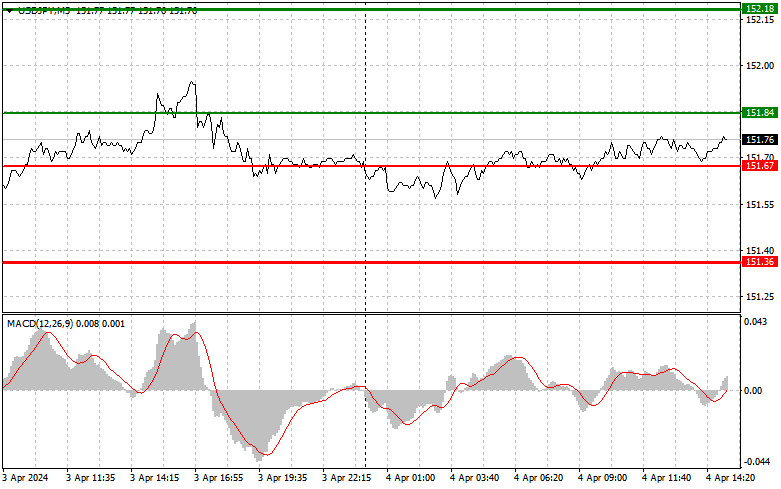Select the 152.18 green price label
The image size is (781, 489).
click(760, 8)
